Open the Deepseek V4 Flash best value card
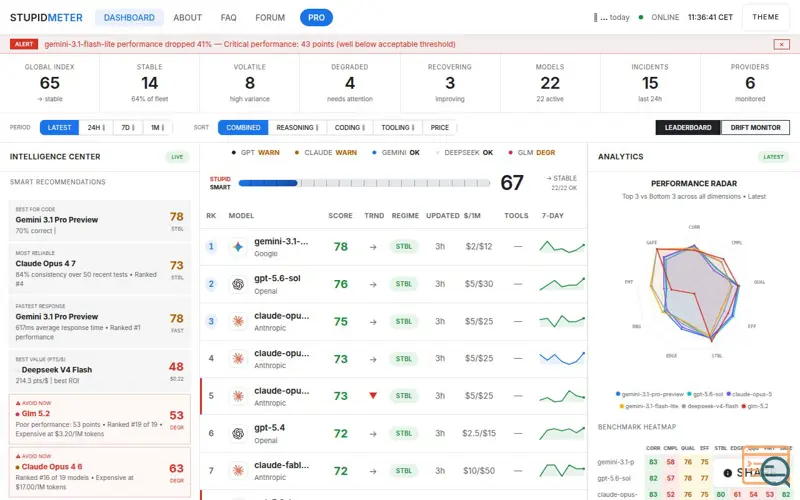This screenshot has width=800, height=500. [x=99, y=370]
